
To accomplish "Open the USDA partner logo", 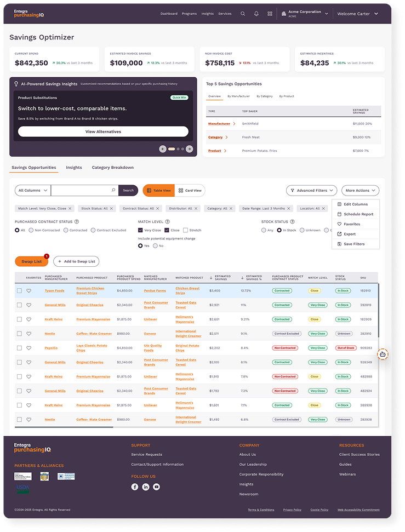I will click(x=23, y=489).
